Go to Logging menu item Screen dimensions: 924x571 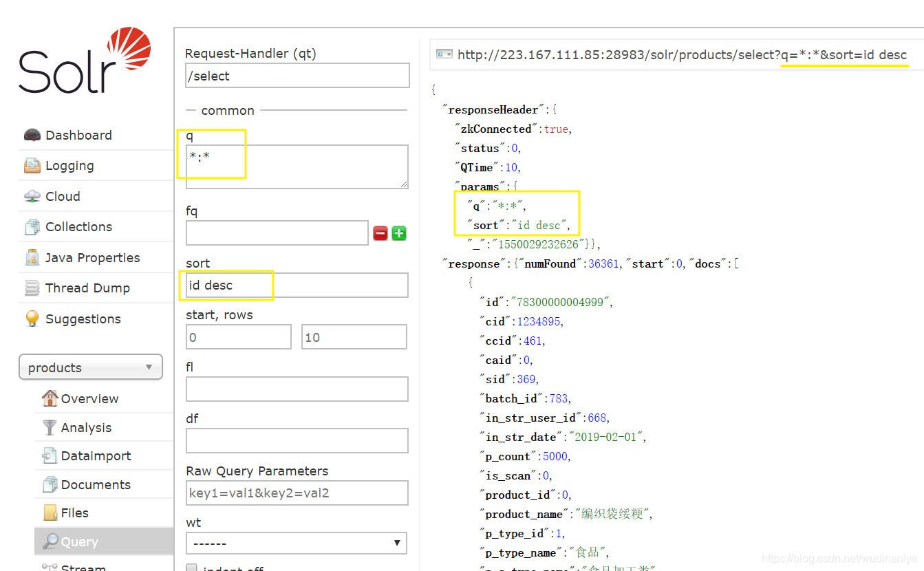click(x=69, y=166)
